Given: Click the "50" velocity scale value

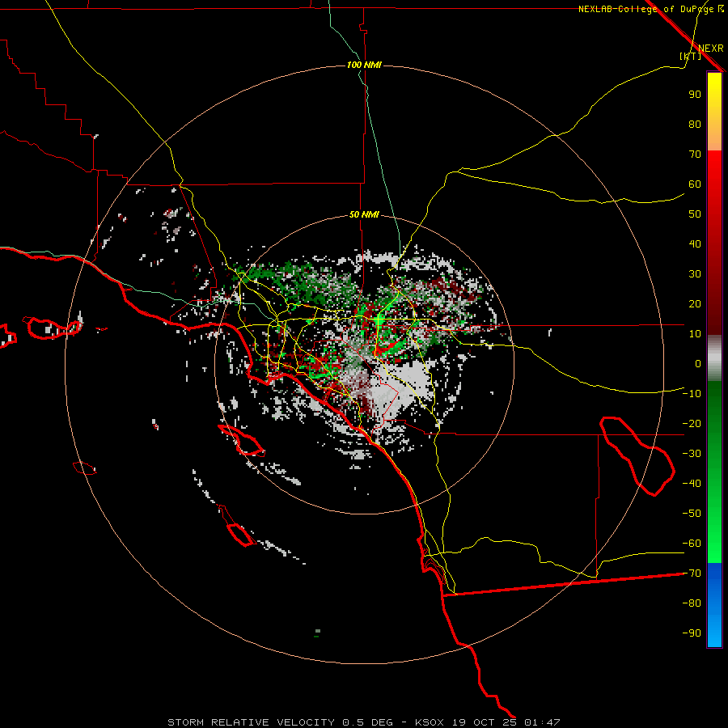Looking at the screenshot, I should 695,214.
